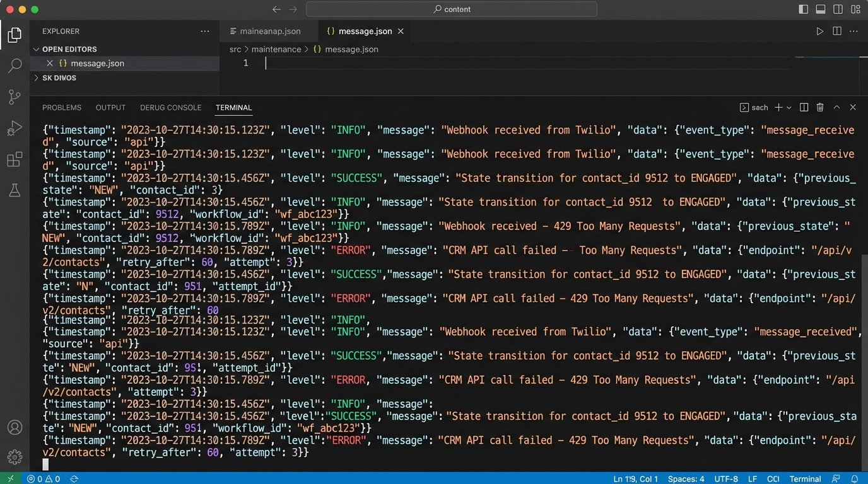Open the Search view in activity bar
The width and height of the screenshot is (868, 484).
15,66
